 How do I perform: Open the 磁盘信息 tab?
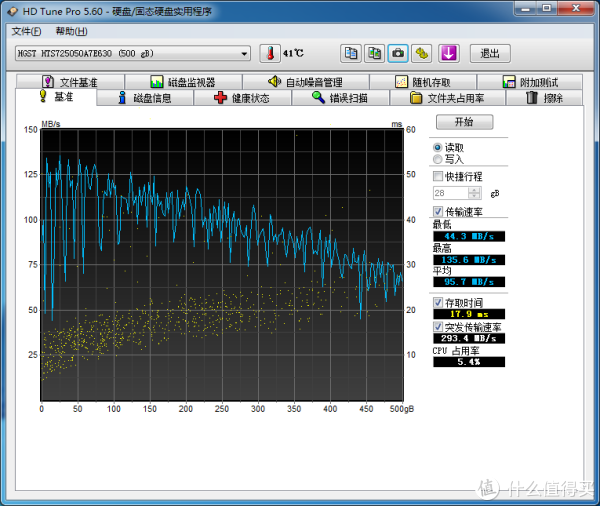click(145, 98)
